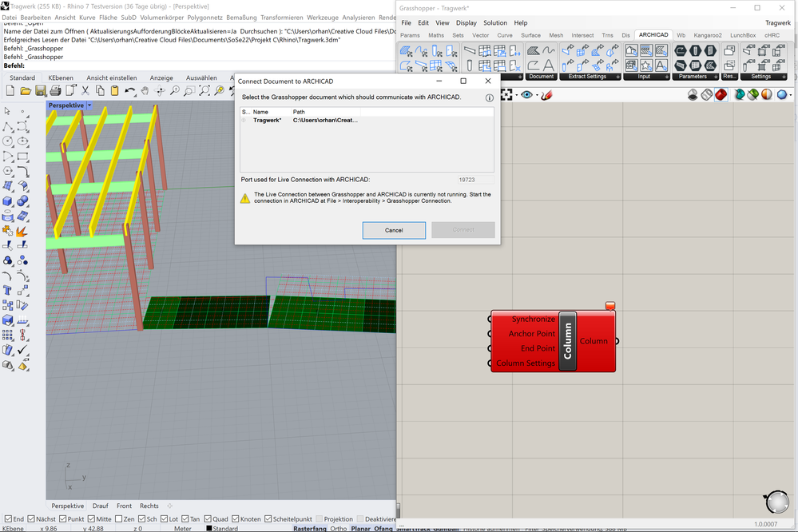Switch to the KEbenen toolbar tab

tap(61, 78)
